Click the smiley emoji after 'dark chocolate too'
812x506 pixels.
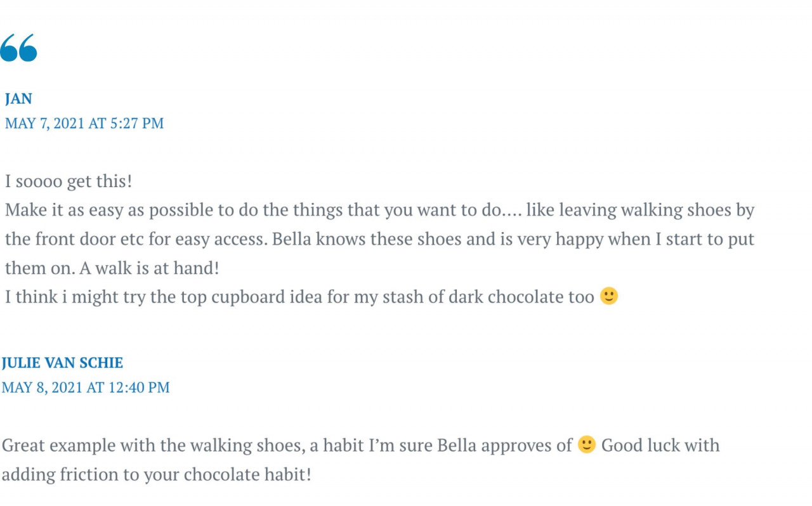pos(608,296)
